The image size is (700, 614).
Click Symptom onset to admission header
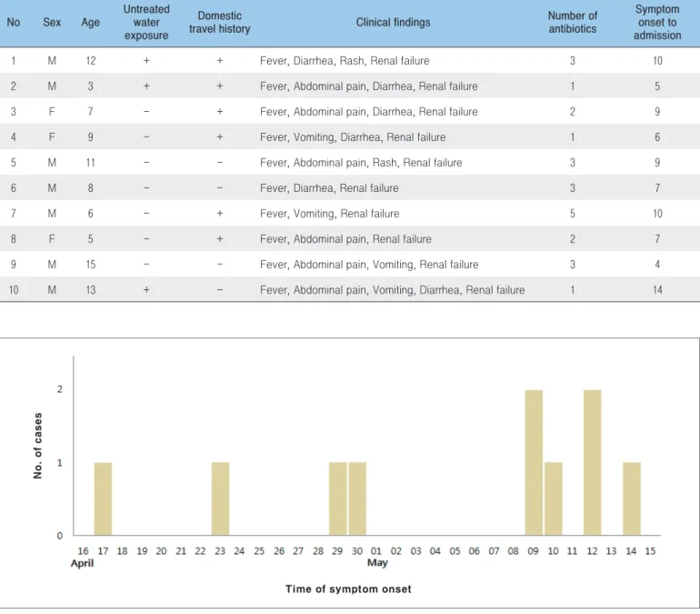657,23
